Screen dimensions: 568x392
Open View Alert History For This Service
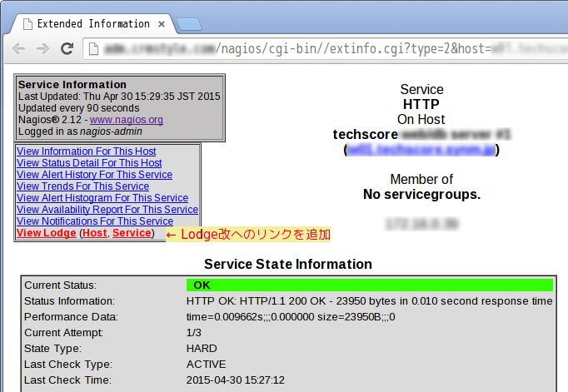click(x=95, y=175)
